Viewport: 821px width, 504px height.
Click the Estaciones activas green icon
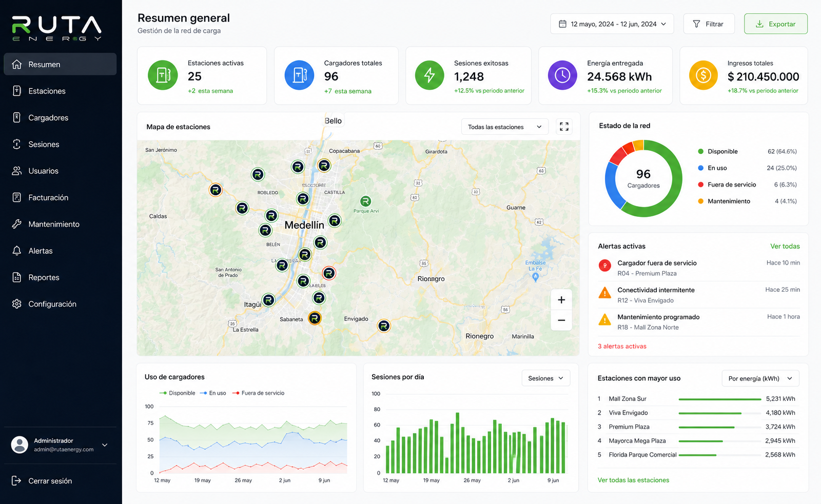click(163, 75)
